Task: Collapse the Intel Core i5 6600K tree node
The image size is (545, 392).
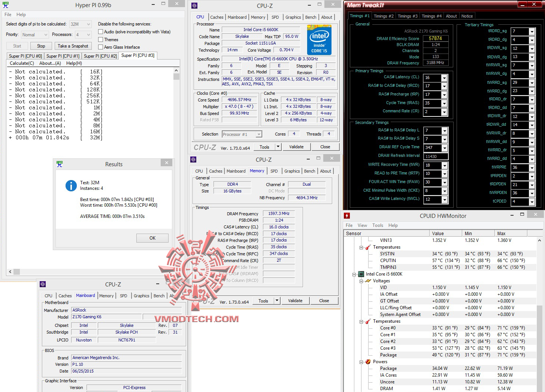Action: 354,274
